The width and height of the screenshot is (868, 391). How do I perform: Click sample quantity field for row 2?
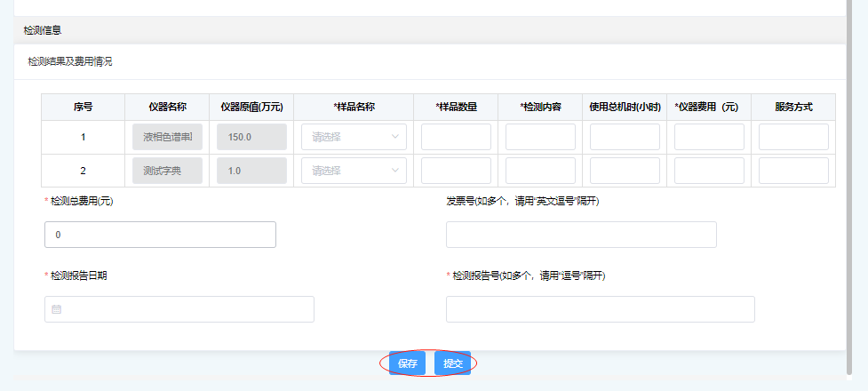coord(456,171)
